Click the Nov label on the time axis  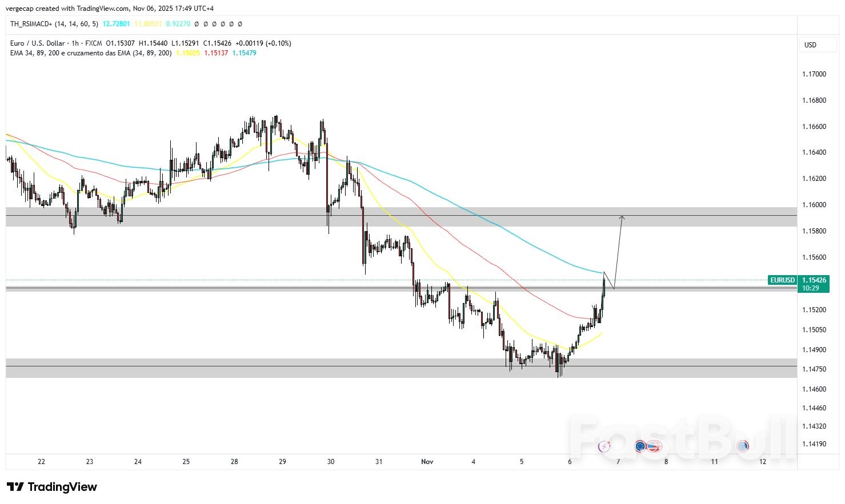point(427,462)
